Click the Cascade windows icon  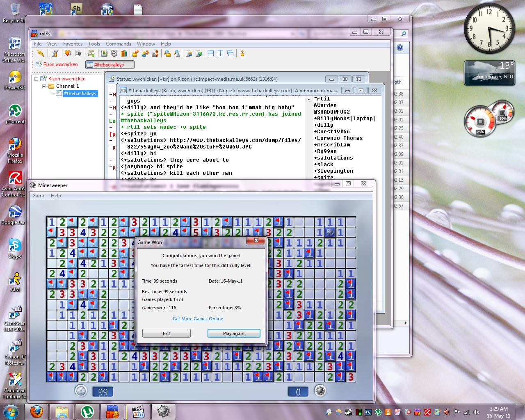click(x=231, y=53)
